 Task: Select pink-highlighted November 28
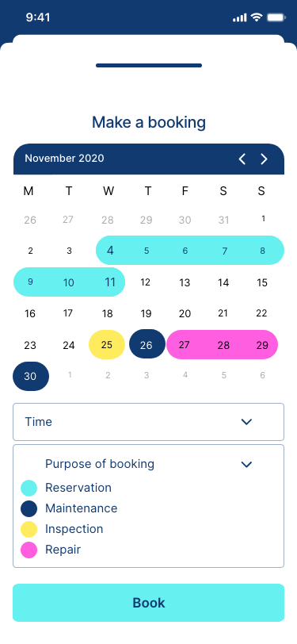coord(223,345)
